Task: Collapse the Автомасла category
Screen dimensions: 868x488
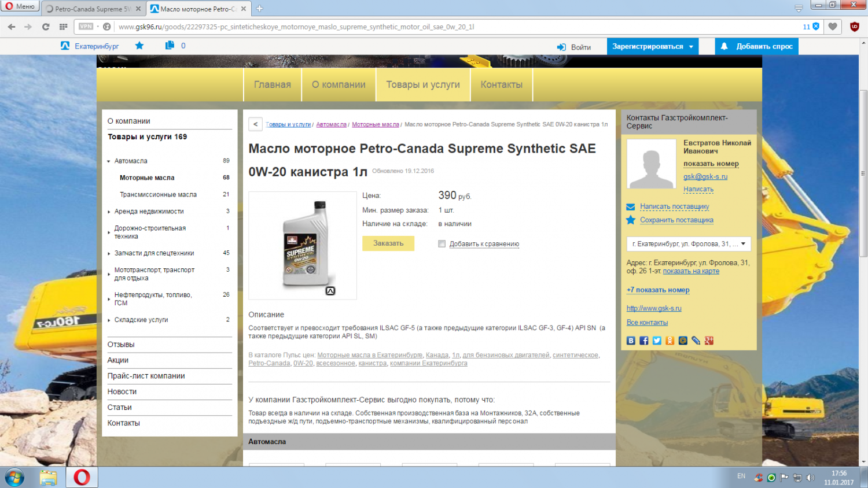Action: click(x=109, y=161)
